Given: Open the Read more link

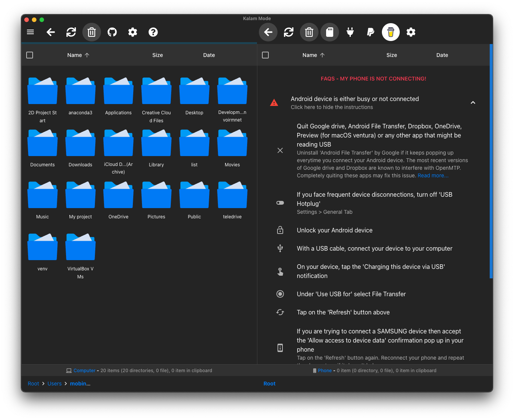Looking at the screenshot, I should (433, 175).
